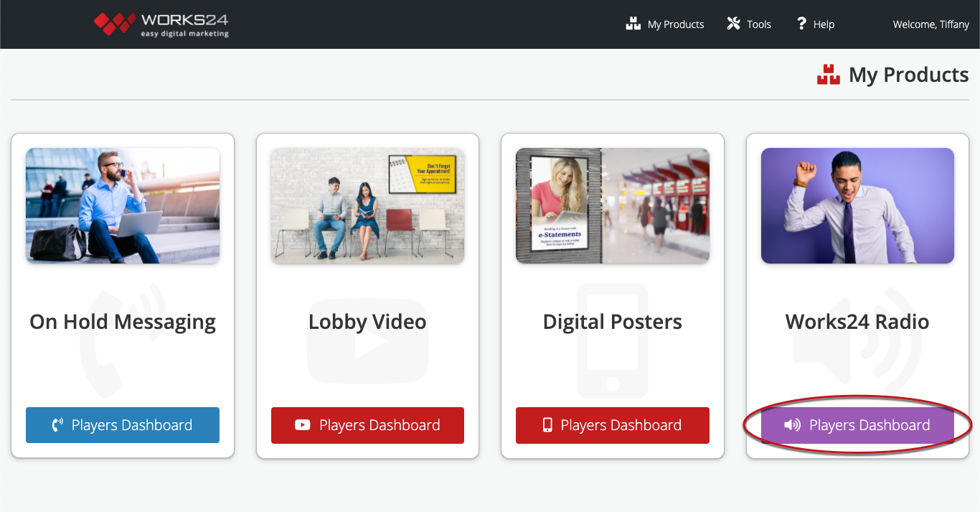Viewport: 980px width, 512px height.
Task: Open the Tools menu
Action: pyautogui.click(x=758, y=24)
